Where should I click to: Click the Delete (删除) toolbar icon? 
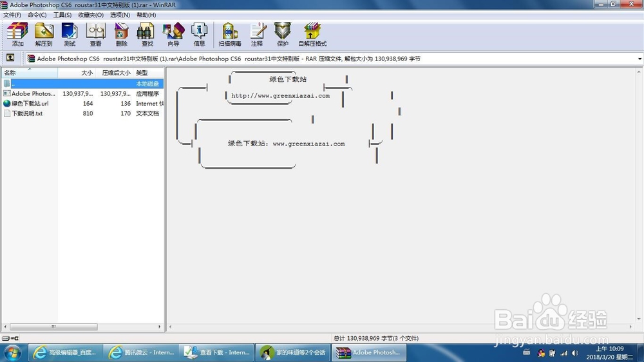click(x=122, y=34)
